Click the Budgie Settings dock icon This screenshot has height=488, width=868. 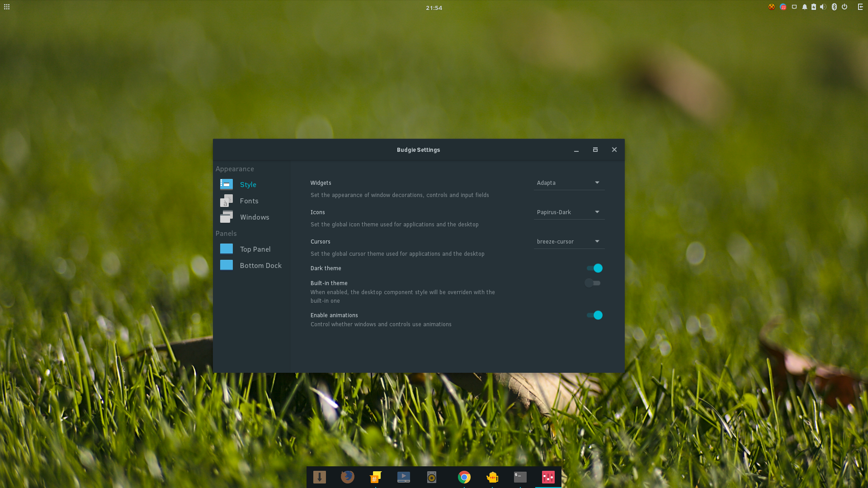[548, 477]
